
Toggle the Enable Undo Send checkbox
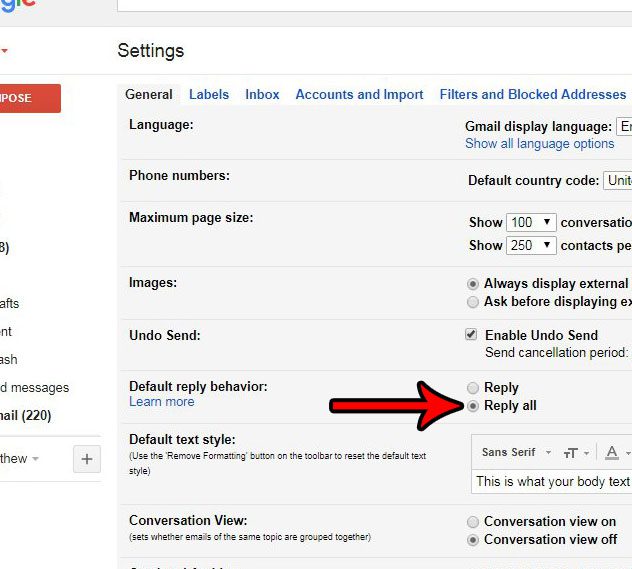472,335
